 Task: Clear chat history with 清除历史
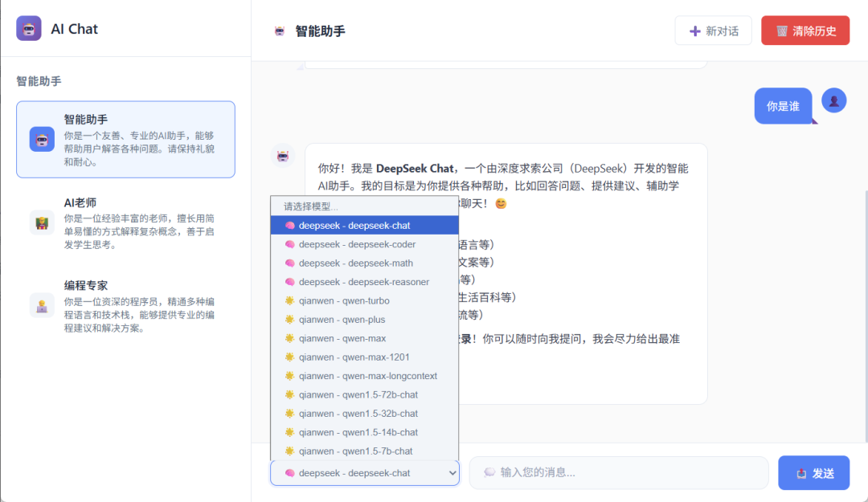coord(805,31)
